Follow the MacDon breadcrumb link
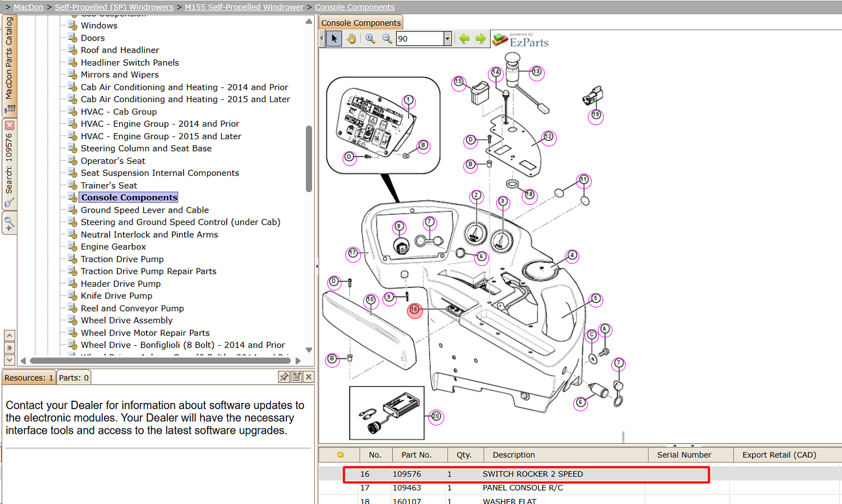842x504 pixels. pyautogui.click(x=29, y=7)
